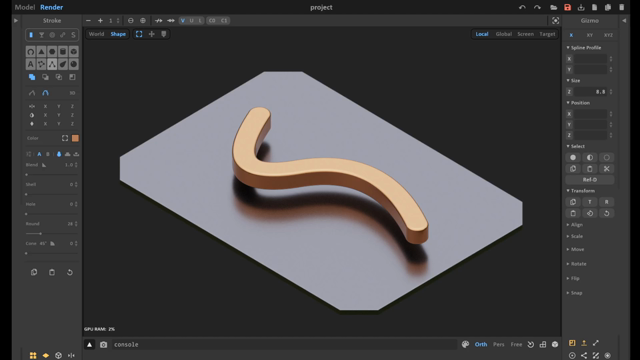Expand the Scale section
Screen dimensions: 640x360
pyautogui.click(x=575, y=236)
